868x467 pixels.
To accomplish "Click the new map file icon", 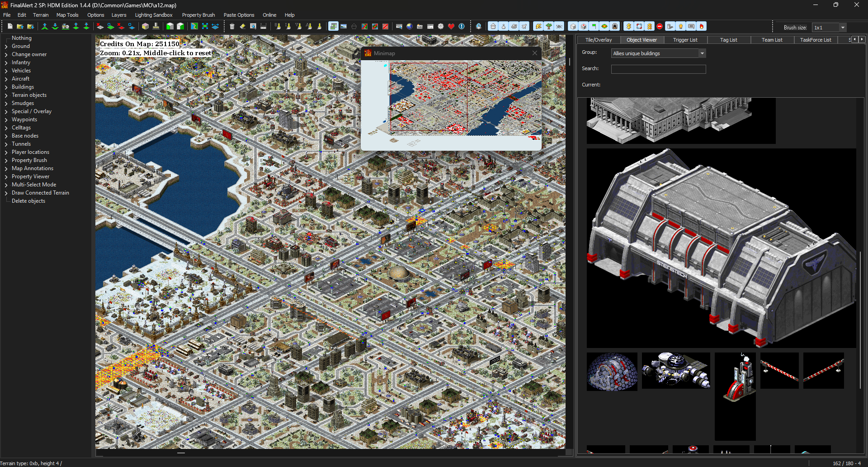I will coord(10,27).
